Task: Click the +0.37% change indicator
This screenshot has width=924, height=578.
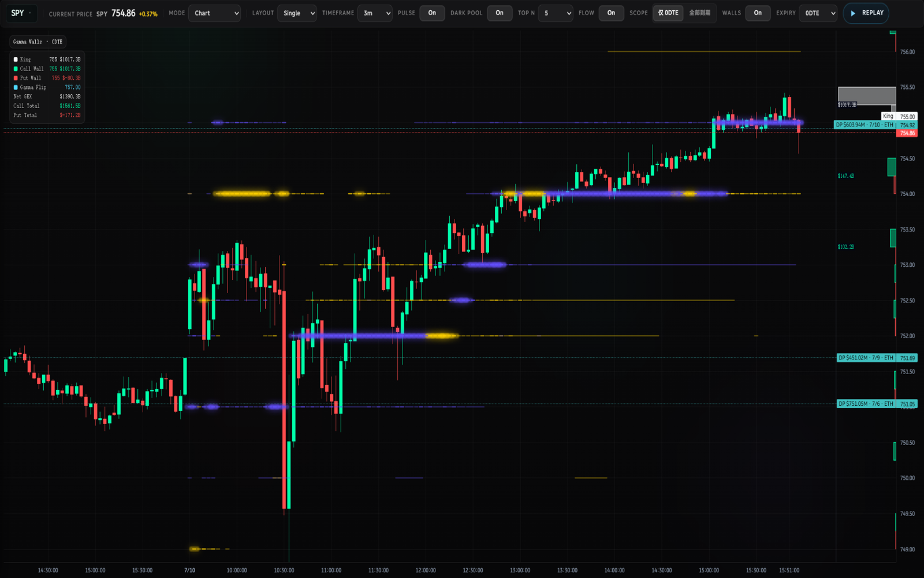Action: tap(148, 14)
